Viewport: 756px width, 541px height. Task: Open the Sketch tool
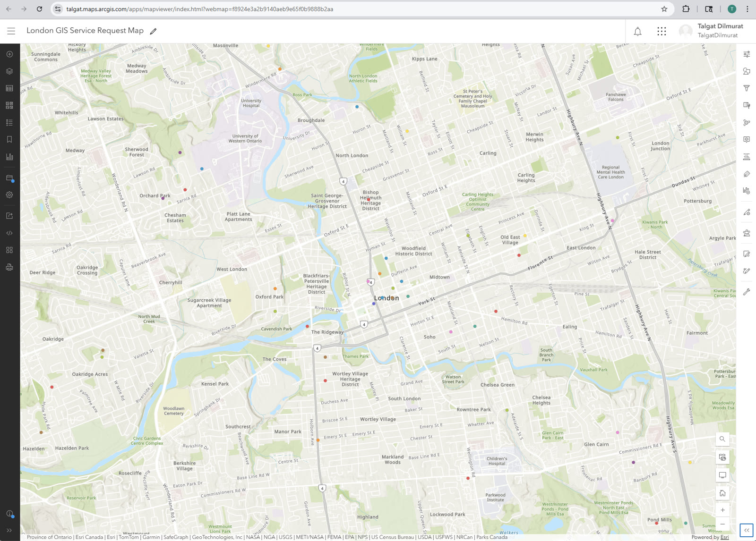(x=747, y=271)
